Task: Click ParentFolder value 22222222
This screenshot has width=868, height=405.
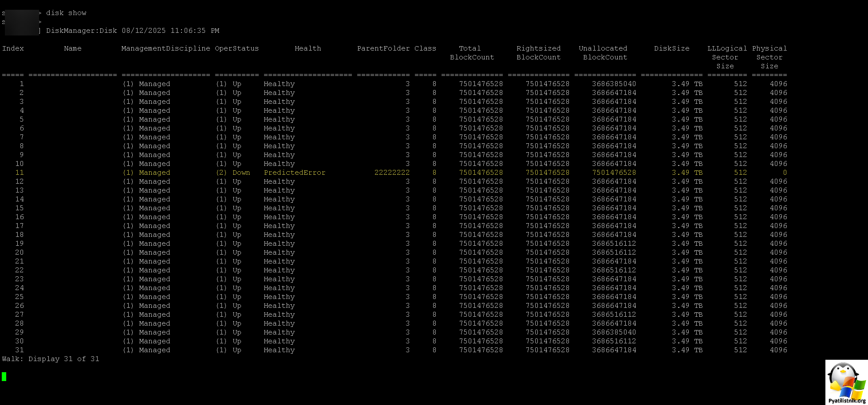Action: (x=392, y=173)
